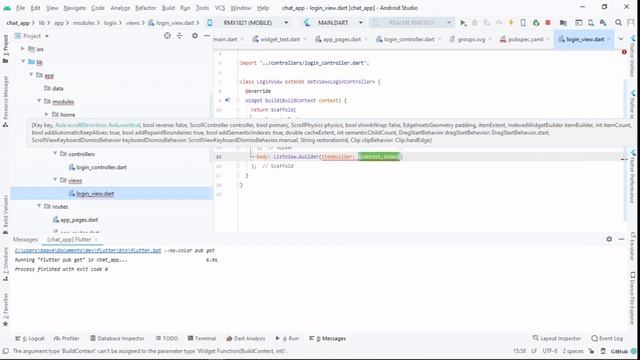
Task: Close the login_view.dart editor tab
Action: point(609,39)
